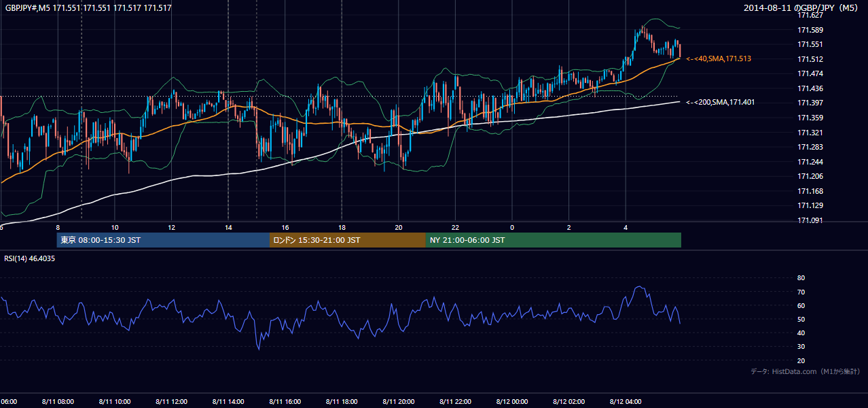The width and height of the screenshot is (868, 408).
Task: Click RSI scale value 60
Action: [x=801, y=305]
